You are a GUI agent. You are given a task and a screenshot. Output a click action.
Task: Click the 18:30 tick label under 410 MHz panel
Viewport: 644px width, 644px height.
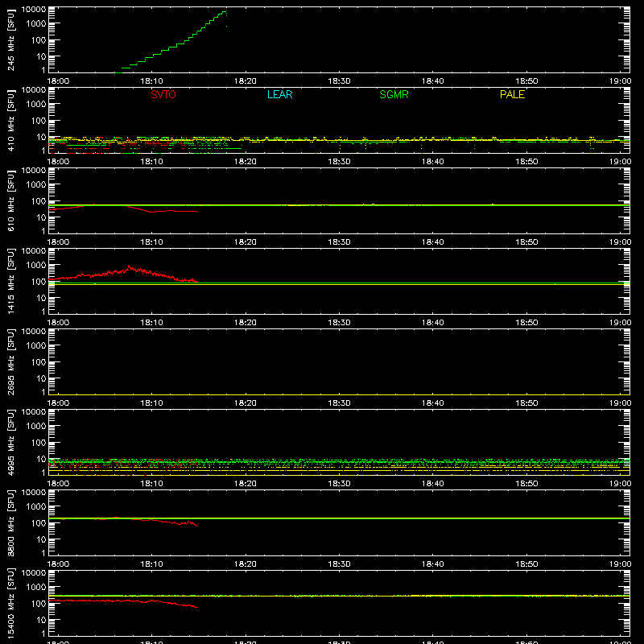pyautogui.click(x=339, y=162)
